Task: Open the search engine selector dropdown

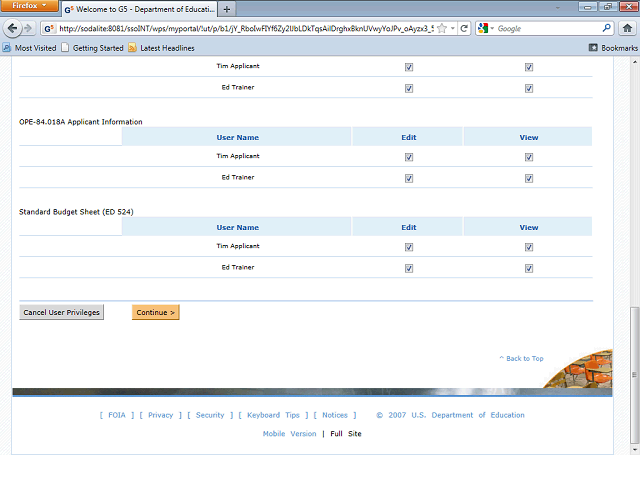Action: pos(486,29)
